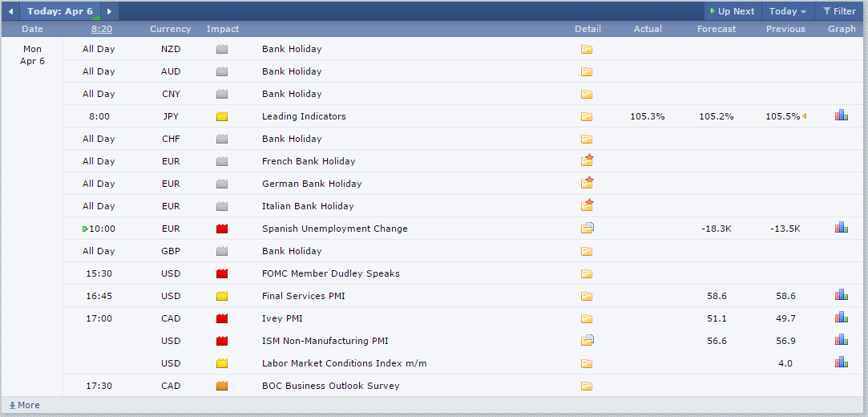Show graph for ISM Non-Manufacturing PMI
The height and width of the screenshot is (417, 868).
[x=842, y=339]
